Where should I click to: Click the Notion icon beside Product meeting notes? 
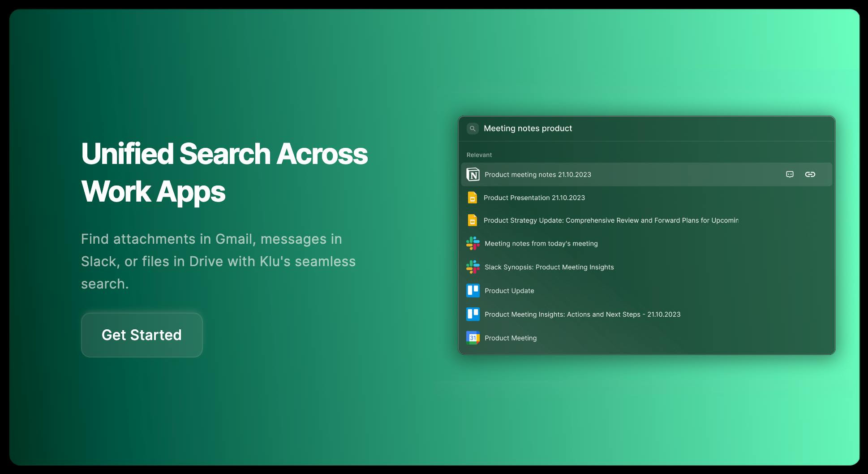point(473,174)
